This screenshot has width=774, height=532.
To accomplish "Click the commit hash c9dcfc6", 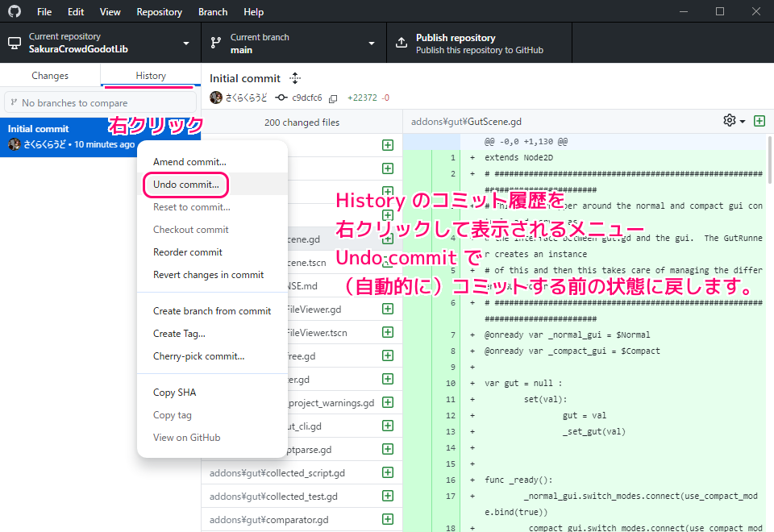I will (306, 98).
